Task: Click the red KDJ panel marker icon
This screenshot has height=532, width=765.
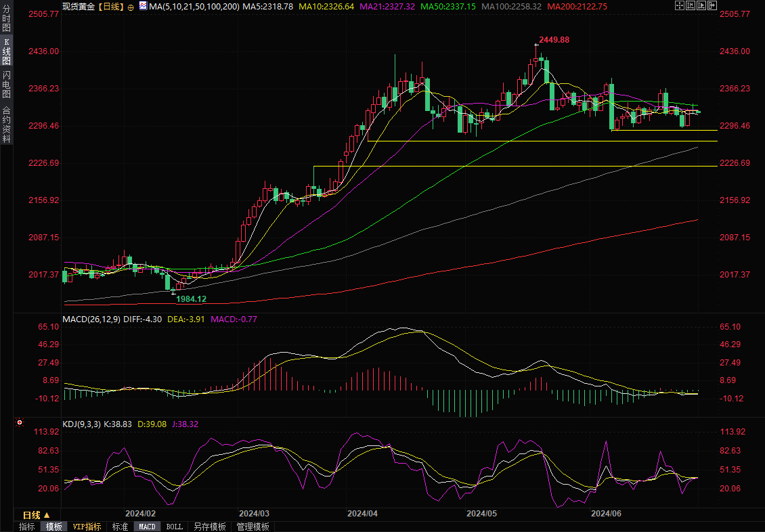Action: pos(19,423)
